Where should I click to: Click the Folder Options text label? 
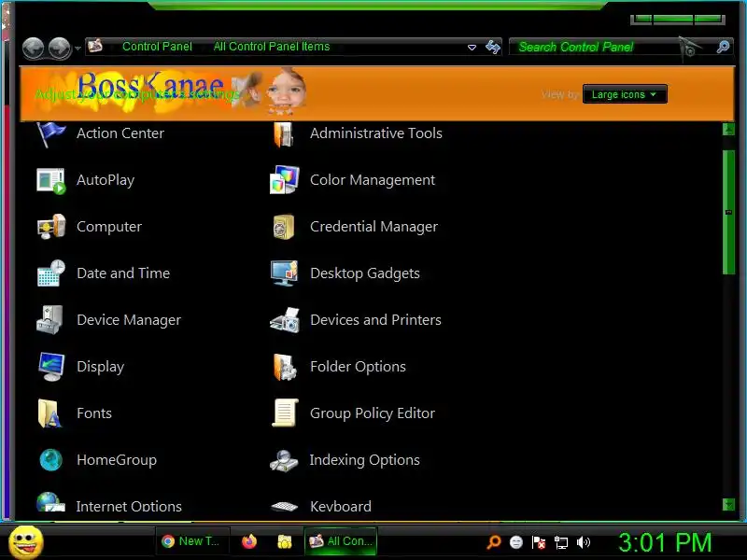[359, 367]
